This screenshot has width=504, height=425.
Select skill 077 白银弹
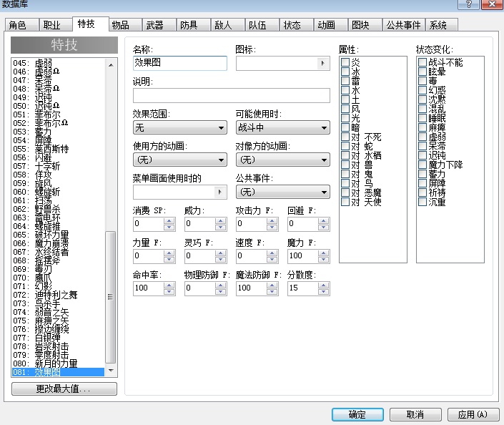pos(58,338)
